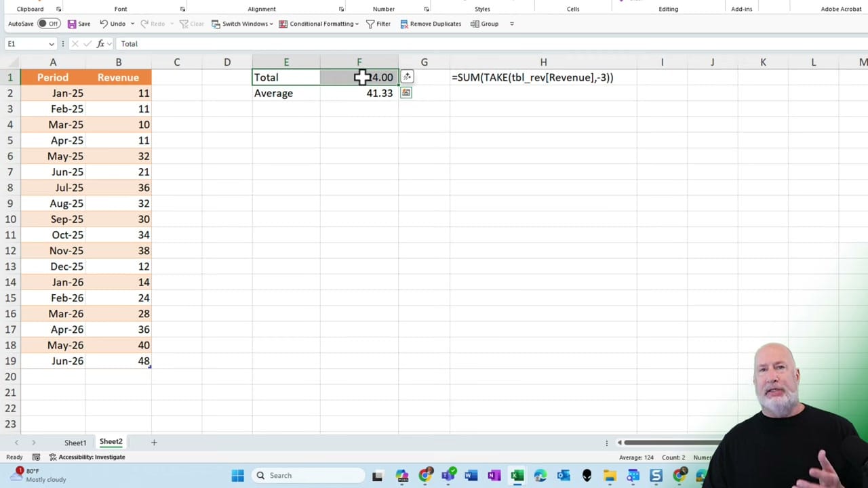868x488 pixels.
Task: Select the Sheet2 tab
Action: point(110,442)
